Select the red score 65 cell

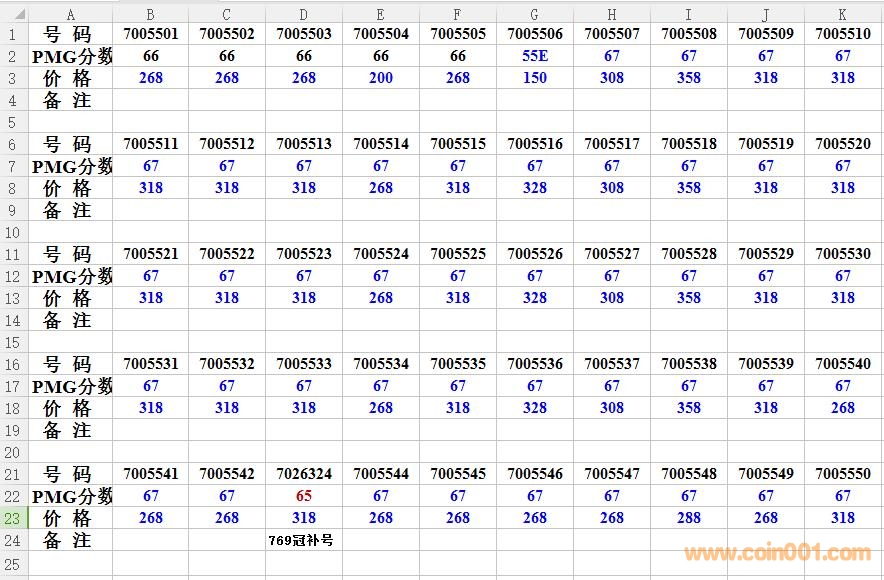click(x=304, y=496)
